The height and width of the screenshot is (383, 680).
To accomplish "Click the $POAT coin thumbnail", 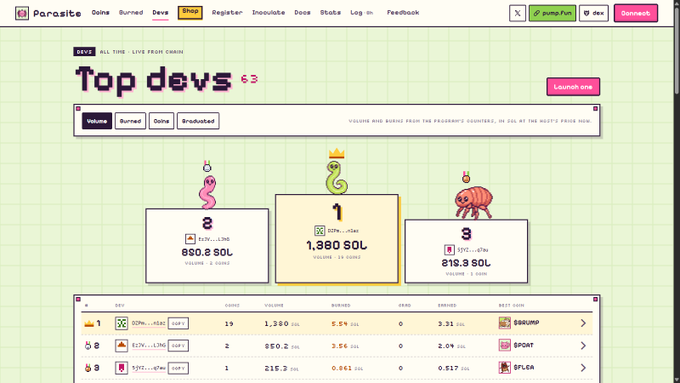I will [x=504, y=345].
